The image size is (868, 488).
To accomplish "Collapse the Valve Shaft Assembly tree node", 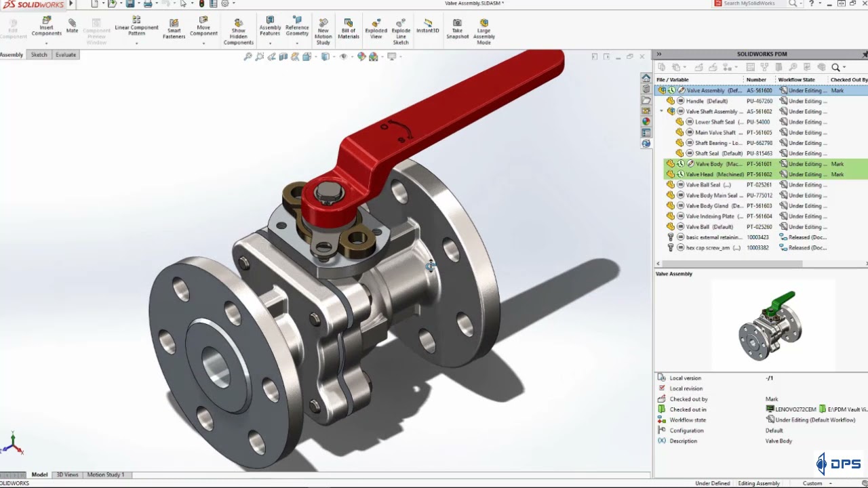I will (662, 111).
